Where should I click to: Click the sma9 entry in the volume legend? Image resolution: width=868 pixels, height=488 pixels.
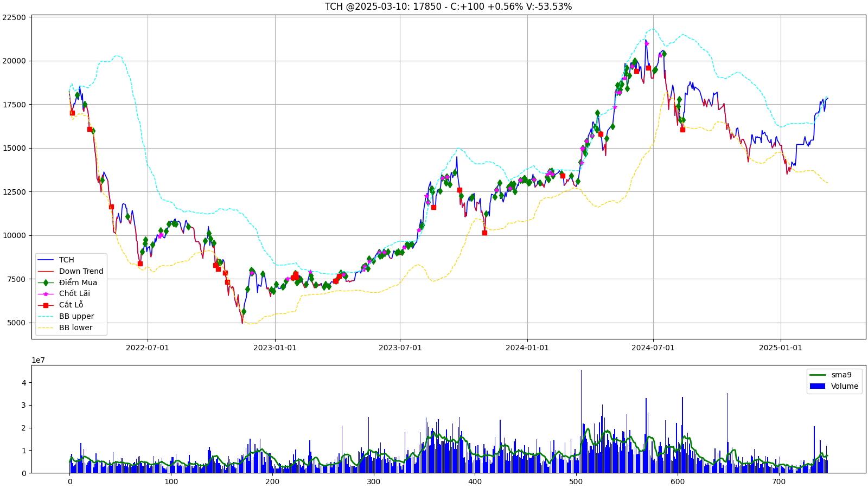(841, 375)
